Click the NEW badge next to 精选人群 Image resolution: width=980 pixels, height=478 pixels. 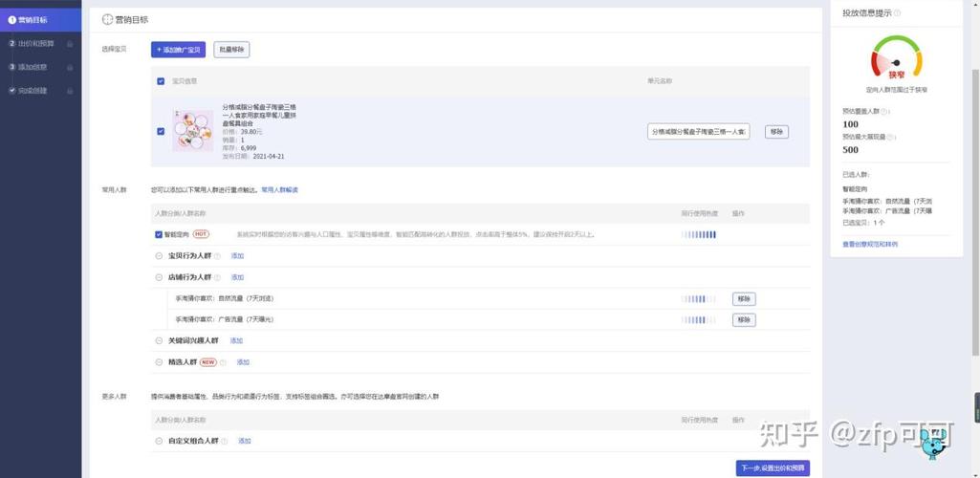coord(208,362)
